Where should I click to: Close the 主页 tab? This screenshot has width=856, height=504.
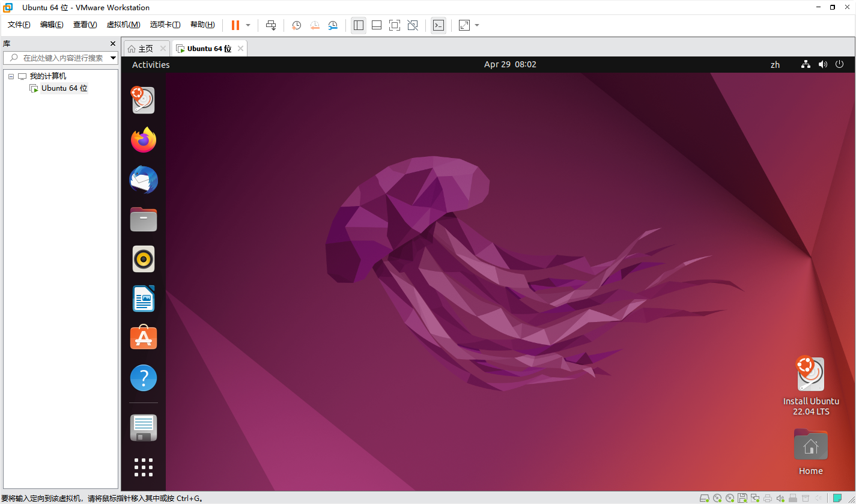pos(163,49)
